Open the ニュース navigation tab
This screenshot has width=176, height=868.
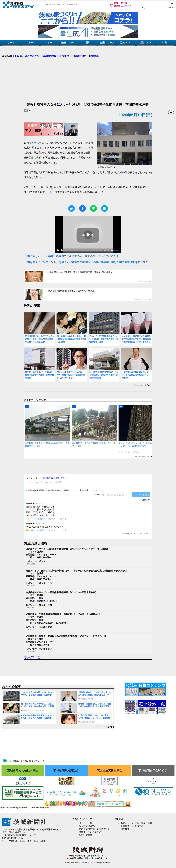pos(30,43)
